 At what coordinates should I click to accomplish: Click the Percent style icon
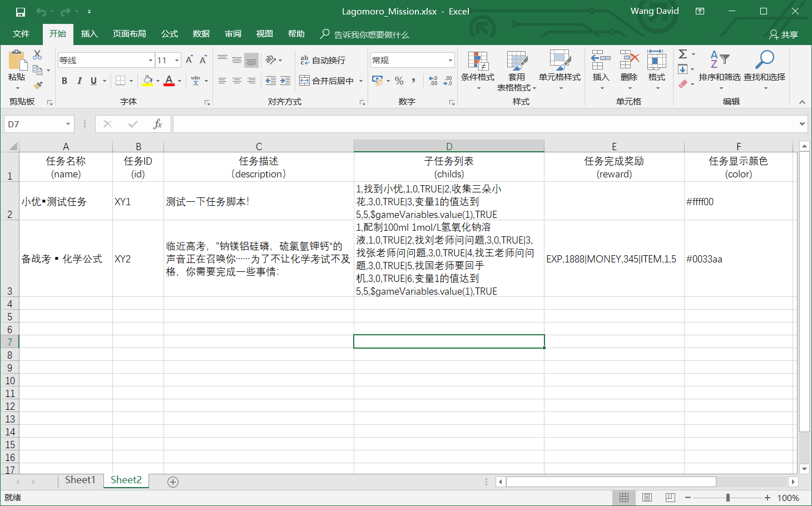pyautogui.click(x=399, y=81)
